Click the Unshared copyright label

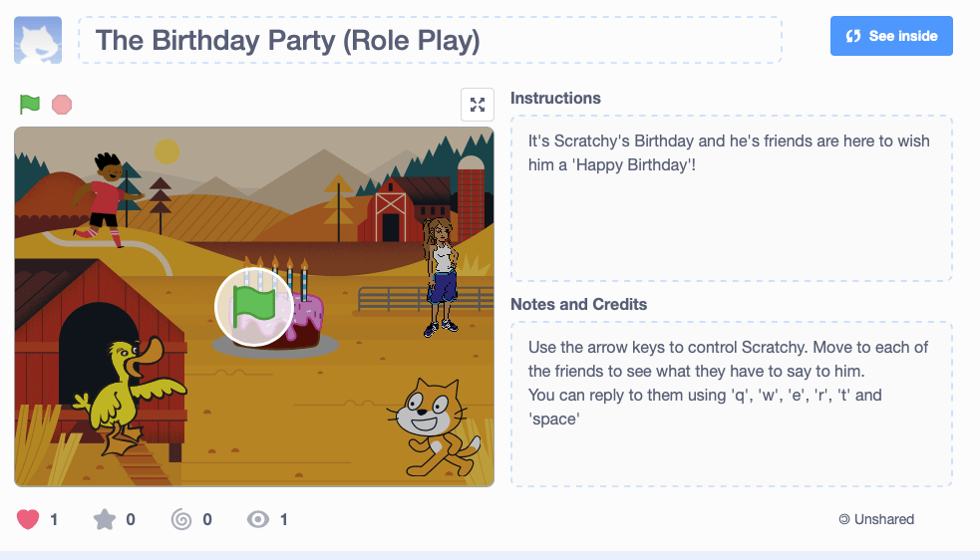876,519
